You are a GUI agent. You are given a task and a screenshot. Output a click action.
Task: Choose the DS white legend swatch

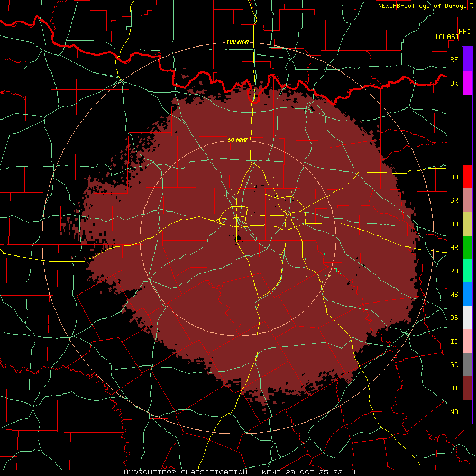[467, 317]
